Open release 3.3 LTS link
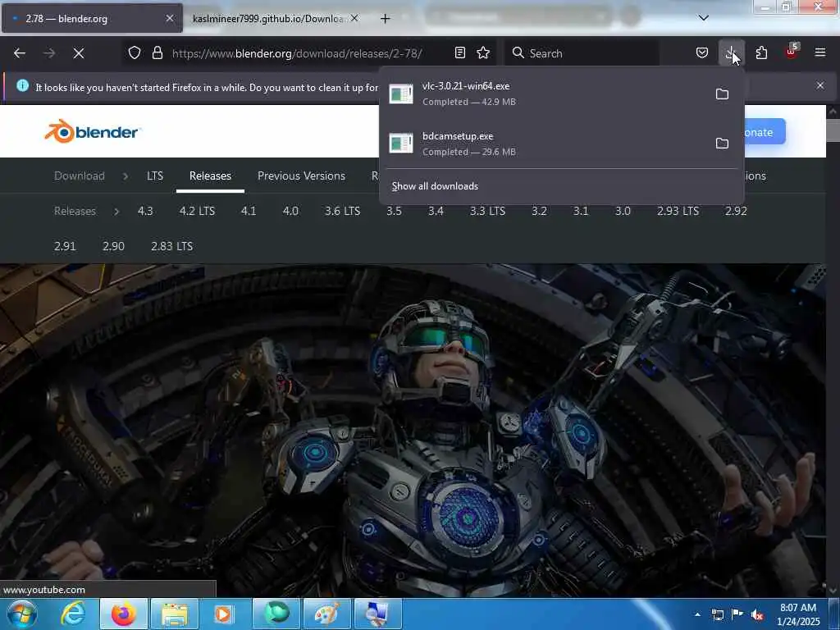The height and width of the screenshot is (630, 840). [487, 211]
